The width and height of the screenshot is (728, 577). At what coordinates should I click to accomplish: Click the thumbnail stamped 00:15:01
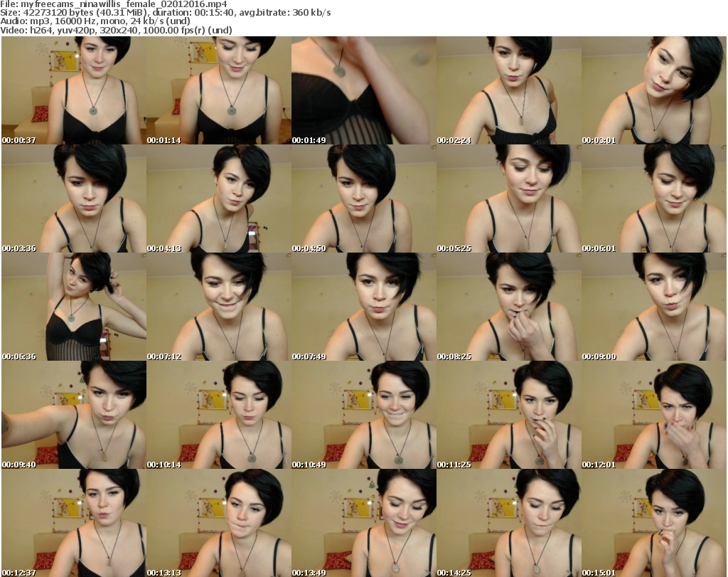tap(654, 523)
